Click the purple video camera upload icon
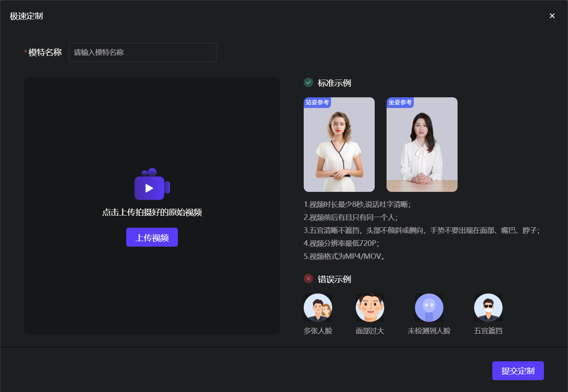This screenshot has width=568, height=392. point(152,184)
